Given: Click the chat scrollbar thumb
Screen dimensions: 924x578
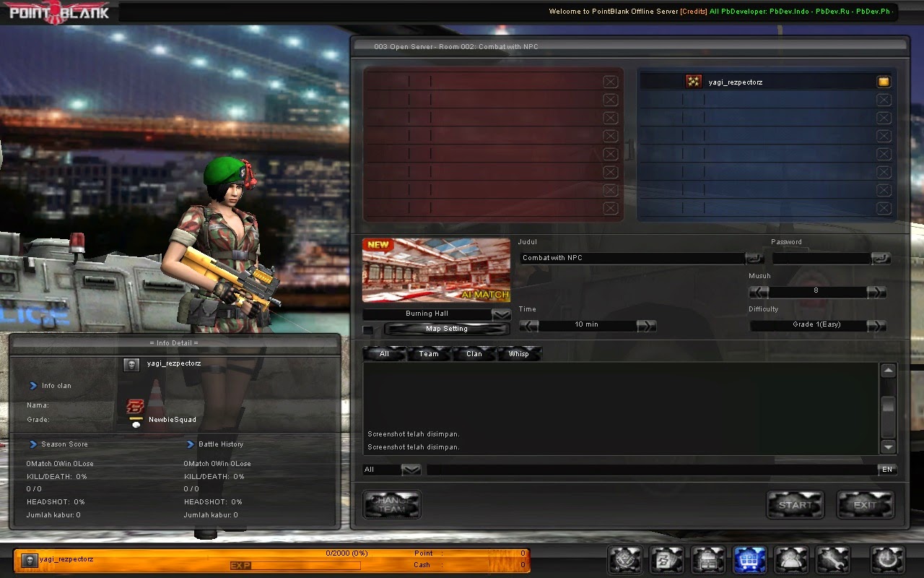Looking at the screenshot, I should pos(888,405).
